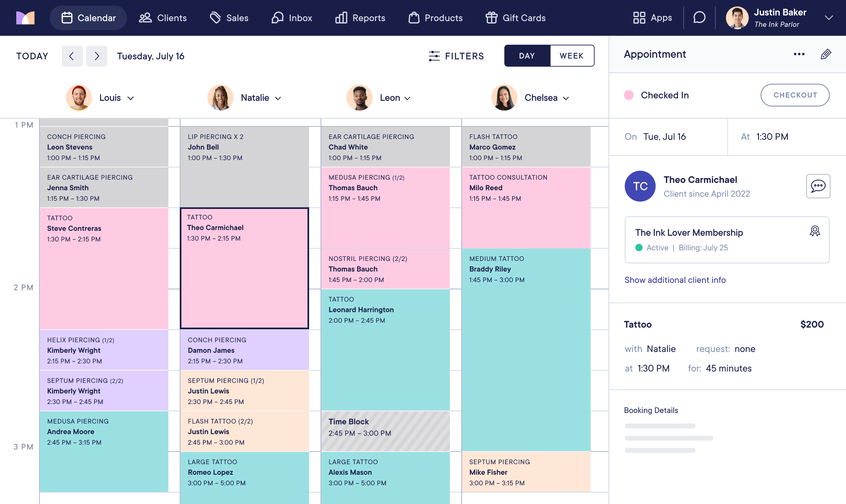This screenshot has width=846, height=504.
Task: Open the Reports menu
Action: tap(360, 18)
